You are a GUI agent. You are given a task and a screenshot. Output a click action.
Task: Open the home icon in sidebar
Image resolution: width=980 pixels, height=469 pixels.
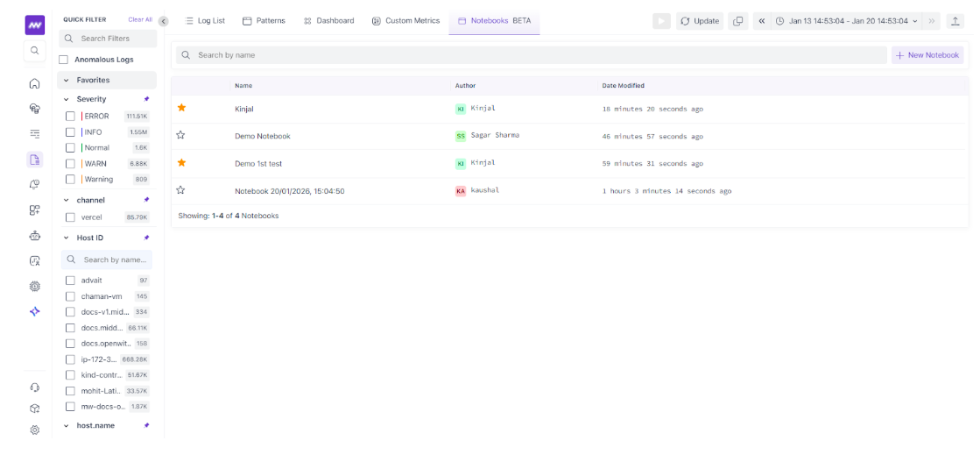(x=34, y=84)
